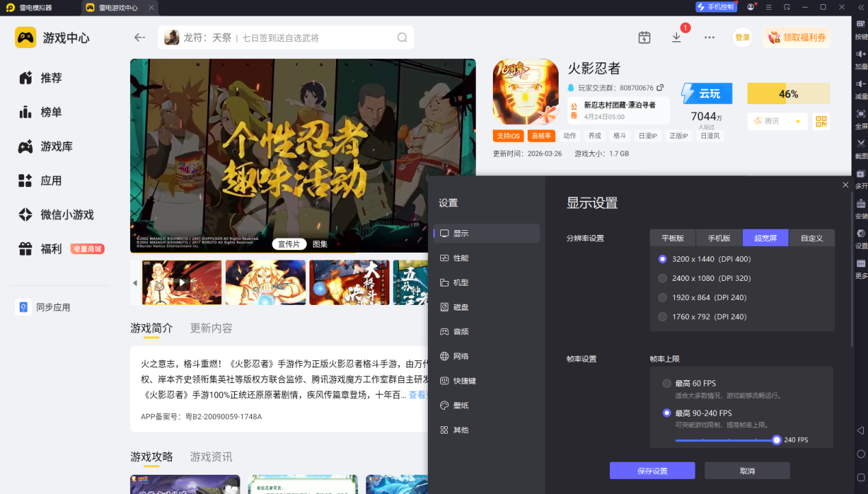The height and width of the screenshot is (494, 868).
Task: Open the 显示 settings category
Action: pyautogui.click(x=487, y=234)
